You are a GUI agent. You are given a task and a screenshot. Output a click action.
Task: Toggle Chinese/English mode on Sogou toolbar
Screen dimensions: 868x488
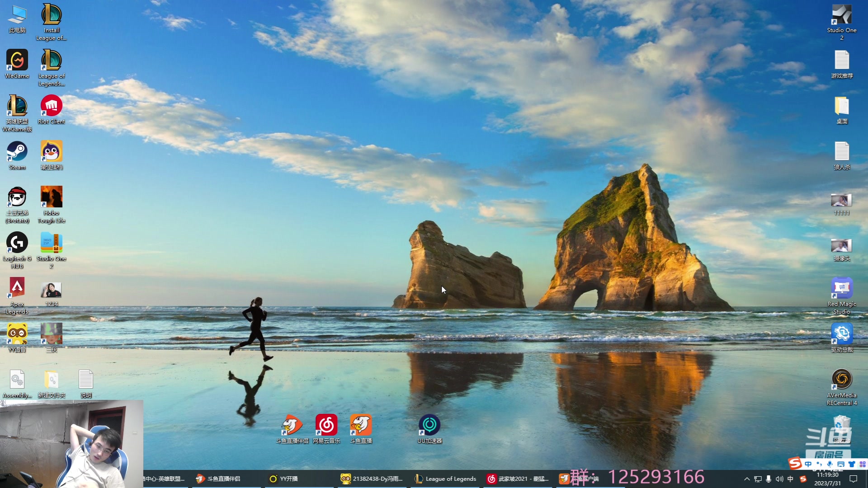click(x=808, y=464)
